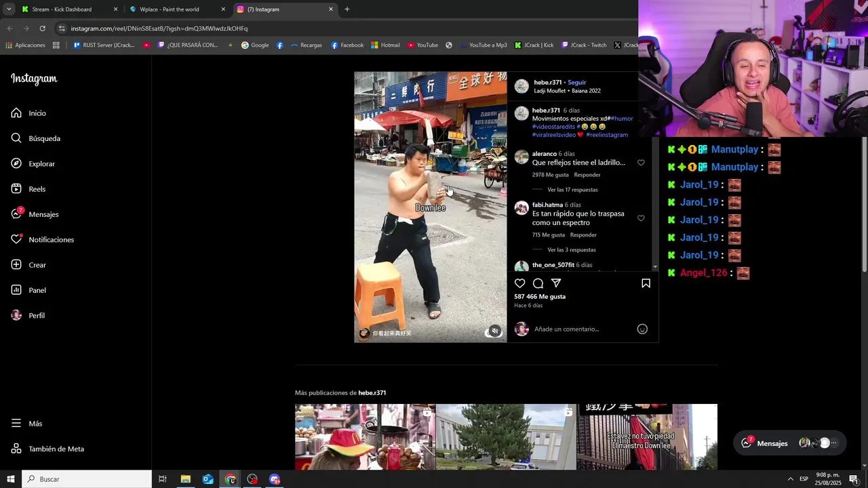The height and width of the screenshot is (488, 868).
Task: Open the maestro Down lee thumbnail
Action: click(x=647, y=437)
